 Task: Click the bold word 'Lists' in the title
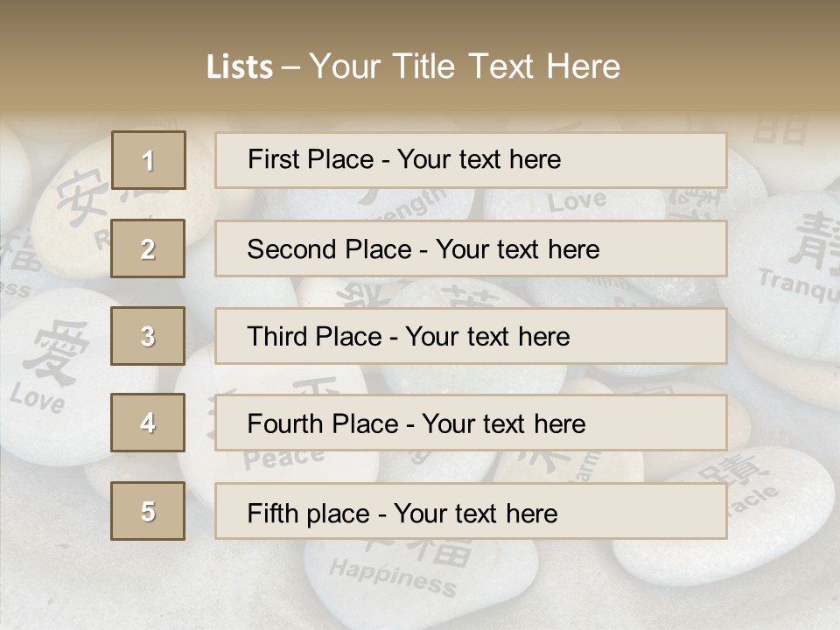239,67
